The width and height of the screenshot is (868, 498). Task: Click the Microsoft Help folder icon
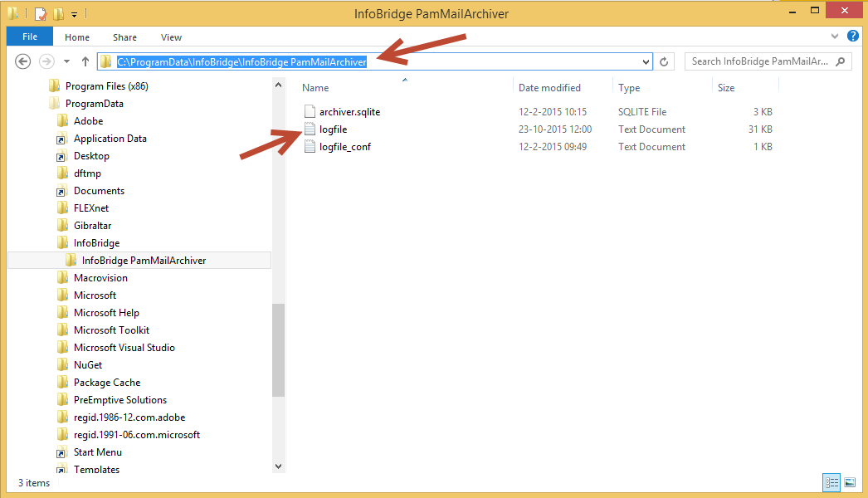point(62,312)
